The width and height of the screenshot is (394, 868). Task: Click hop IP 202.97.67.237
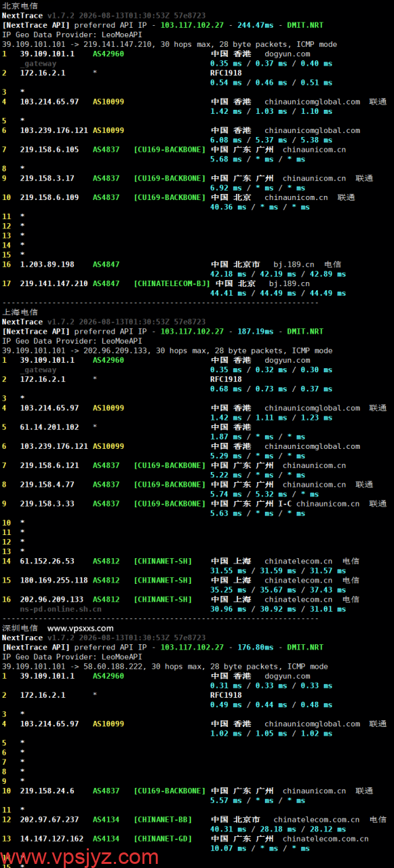[x=50, y=819]
